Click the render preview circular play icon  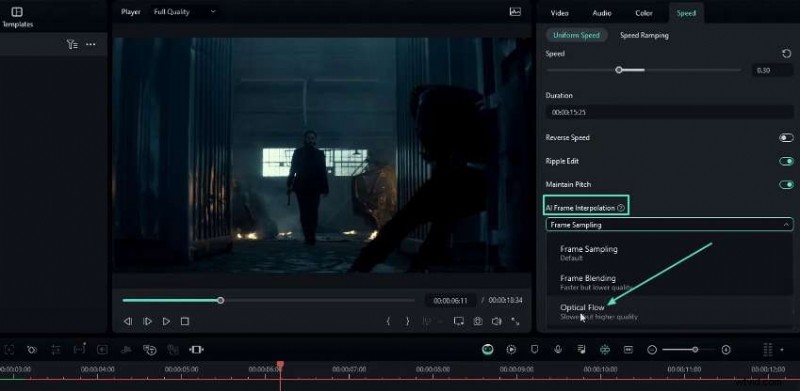tap(511, 350)
